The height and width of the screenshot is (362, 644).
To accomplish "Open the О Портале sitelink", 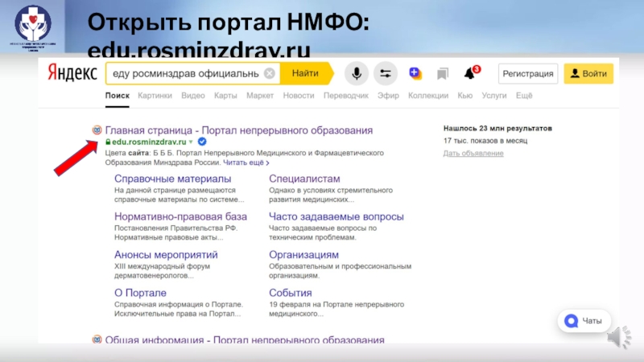I will (x=140, y=293).
